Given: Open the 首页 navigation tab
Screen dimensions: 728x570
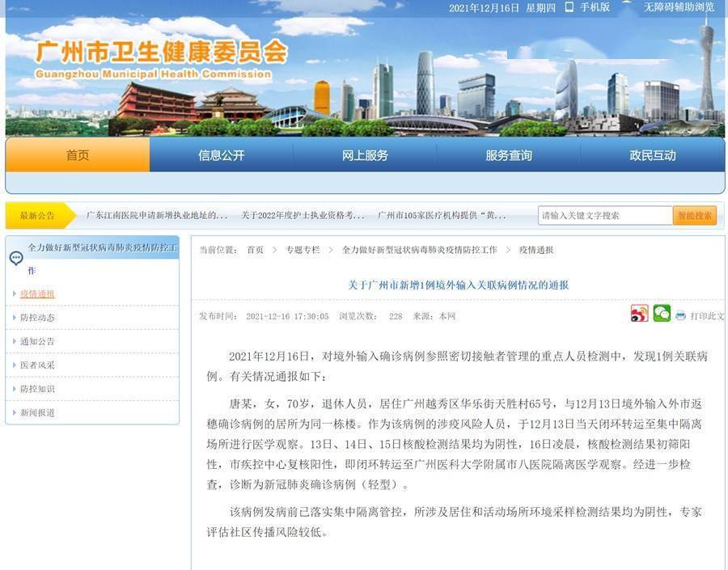Looking at the screenshot, I should pos(78,155).
